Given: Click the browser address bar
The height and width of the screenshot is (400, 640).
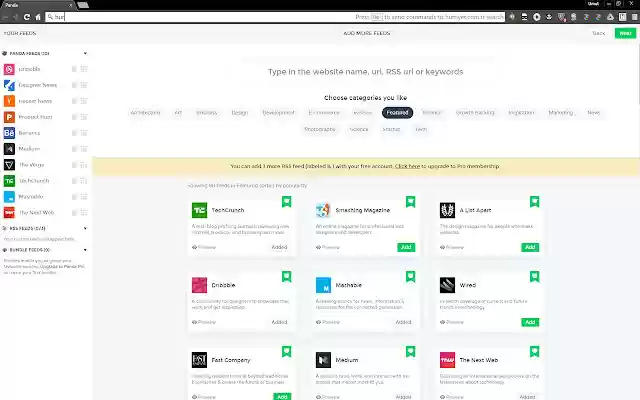Looking at the screenshot, I should point(275,17).
